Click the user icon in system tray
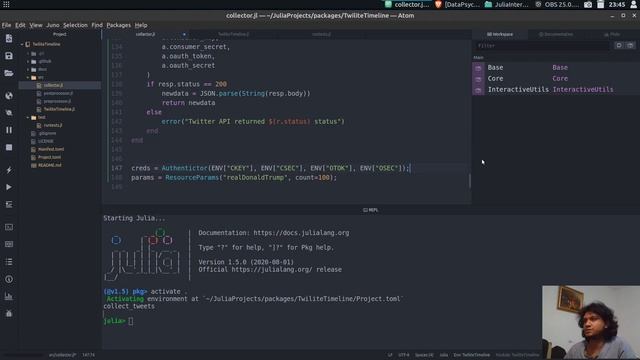Viewport: 640px width, 360px height. pos(634,4)
